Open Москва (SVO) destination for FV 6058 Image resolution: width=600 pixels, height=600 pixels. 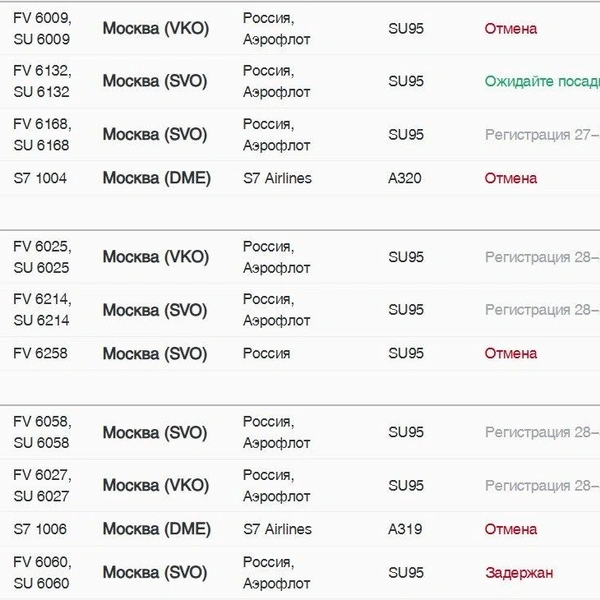(155, 432)
